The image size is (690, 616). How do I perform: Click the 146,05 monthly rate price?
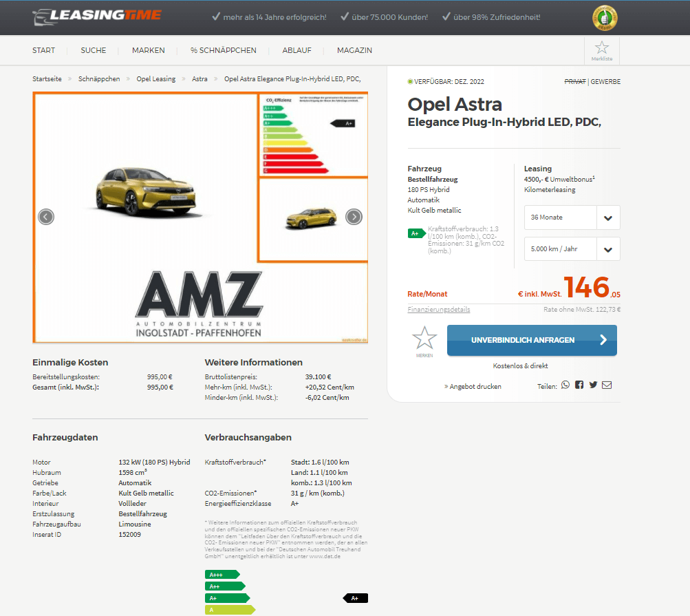tap(592, 288)
